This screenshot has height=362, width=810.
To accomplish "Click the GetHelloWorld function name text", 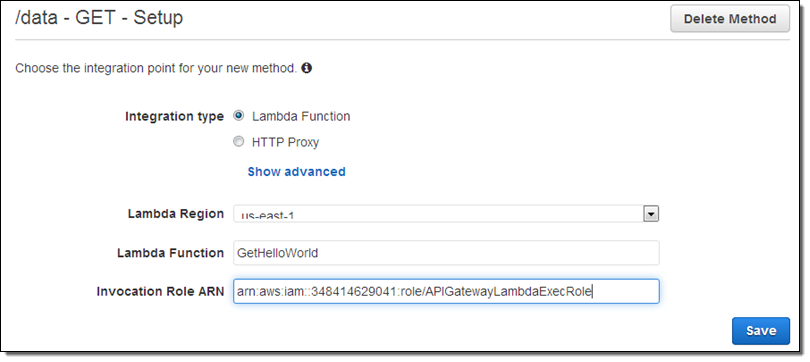I will [x=277, y=254].
